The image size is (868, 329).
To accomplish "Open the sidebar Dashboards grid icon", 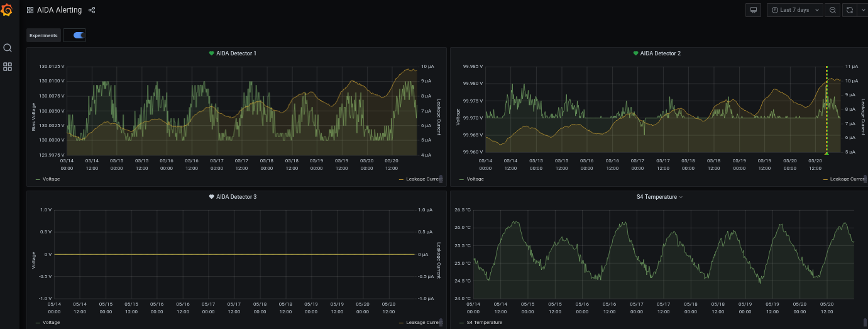I will 8,67.
